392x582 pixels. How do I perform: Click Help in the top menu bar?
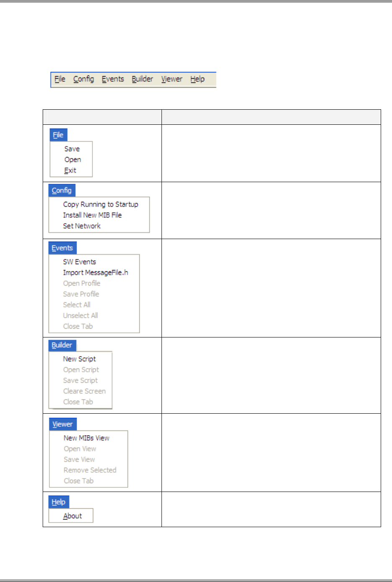tap(197, 79)
